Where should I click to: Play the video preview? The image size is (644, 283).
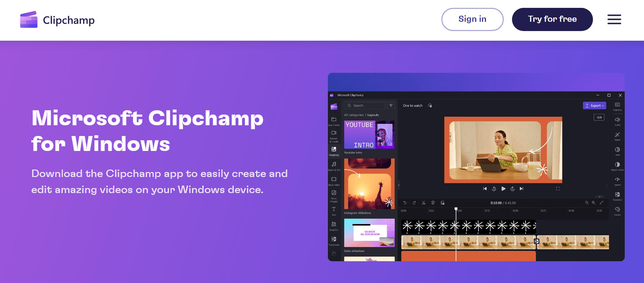pos(503,189)
